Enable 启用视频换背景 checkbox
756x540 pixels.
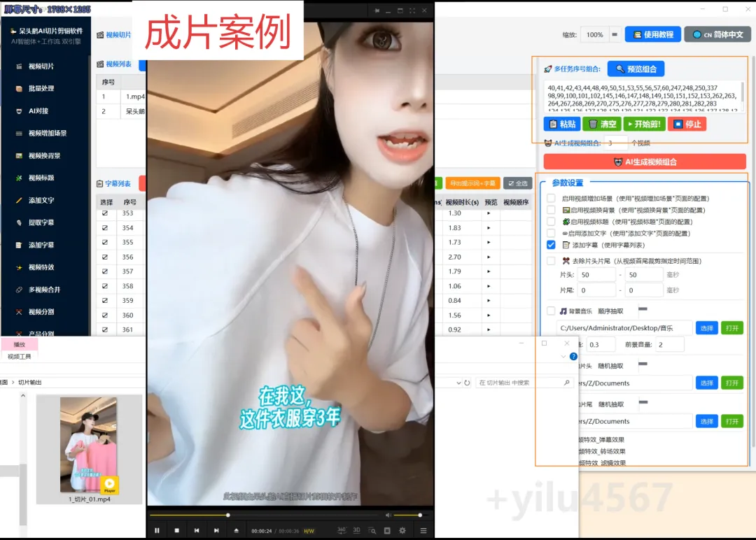click(x=551, y=210)
